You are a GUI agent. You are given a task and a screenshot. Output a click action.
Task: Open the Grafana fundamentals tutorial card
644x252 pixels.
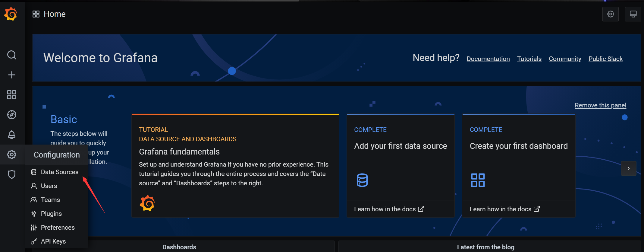[x=235, y=166]
